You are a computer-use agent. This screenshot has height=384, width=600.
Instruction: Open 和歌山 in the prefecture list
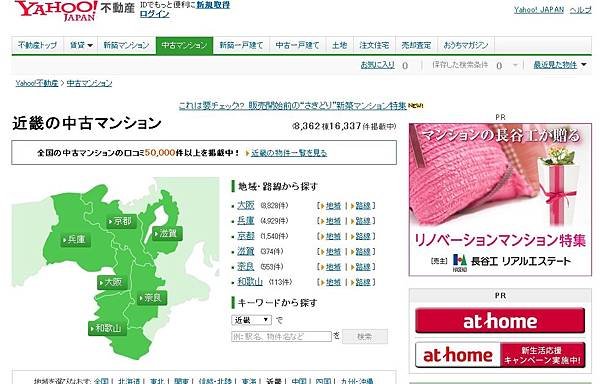coord(250,282)
